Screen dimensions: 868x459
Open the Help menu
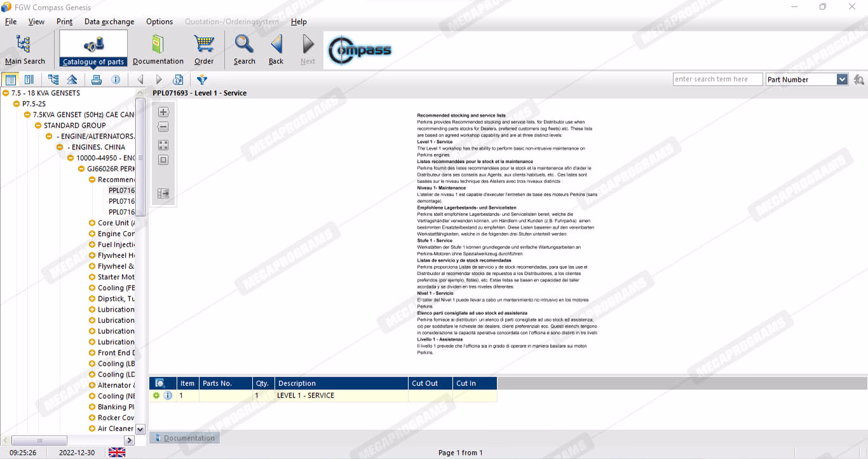[299, 22]
